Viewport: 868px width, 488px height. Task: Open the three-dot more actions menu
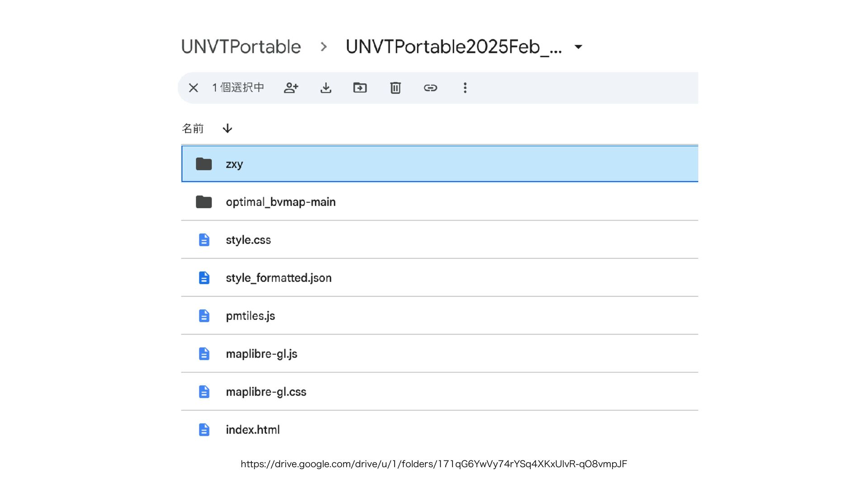click(x=465, y=88)
